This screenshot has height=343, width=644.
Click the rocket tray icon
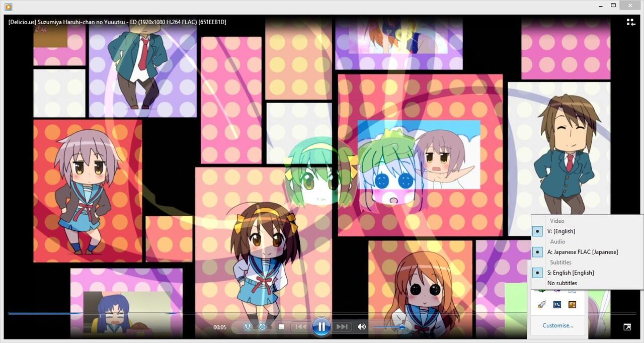tap(542, 304)
